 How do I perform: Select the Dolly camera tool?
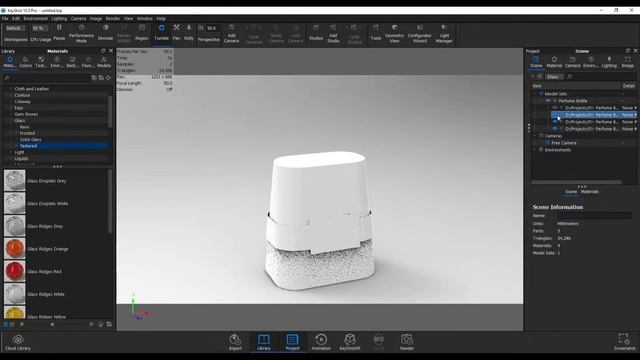[x=189, y=32]
